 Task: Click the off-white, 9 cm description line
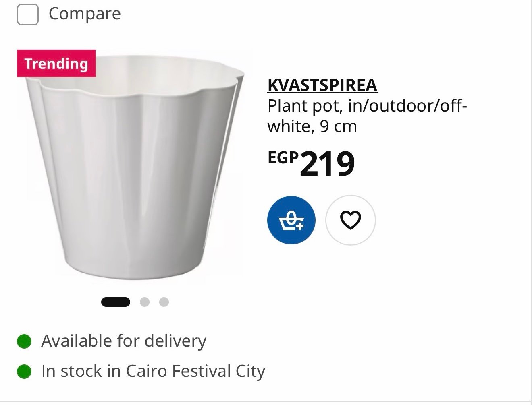pos(312,126)
